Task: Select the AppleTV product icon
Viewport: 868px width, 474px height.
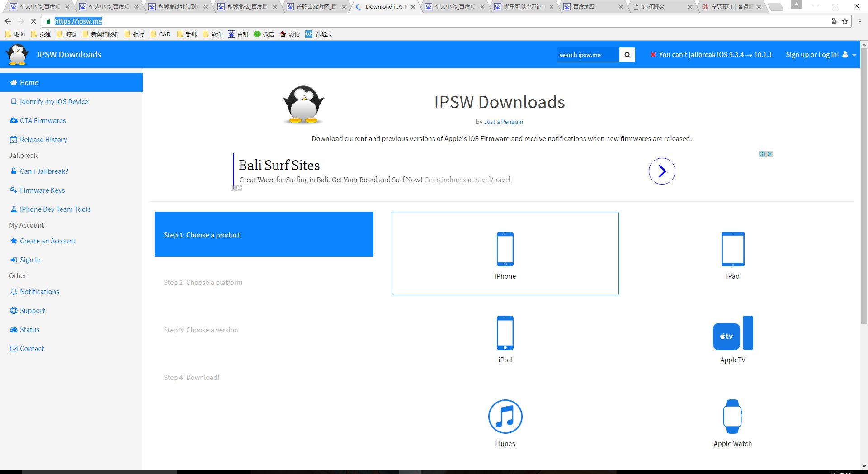Action: click(x=732, y=333)
